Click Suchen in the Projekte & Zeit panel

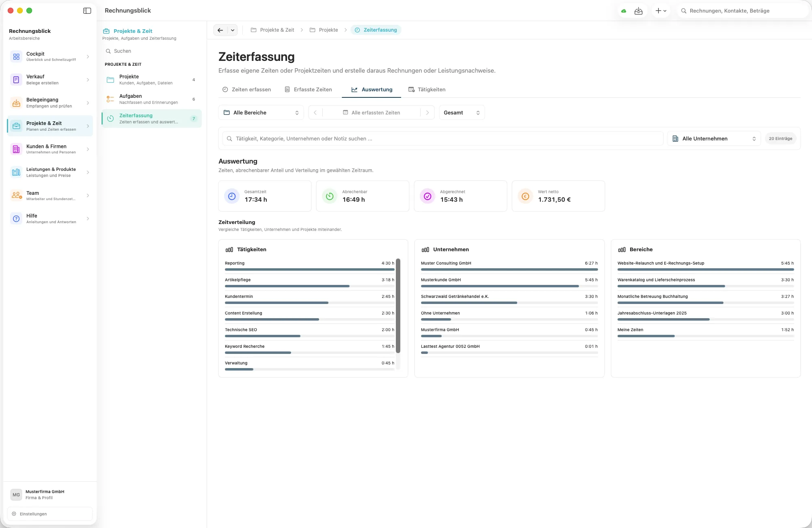[x=151, y=51]
